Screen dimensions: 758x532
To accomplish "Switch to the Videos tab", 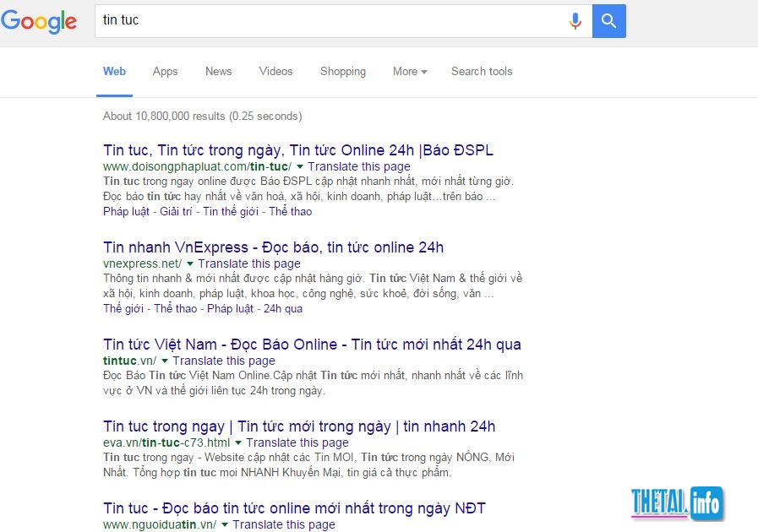I will click(275, 72).
